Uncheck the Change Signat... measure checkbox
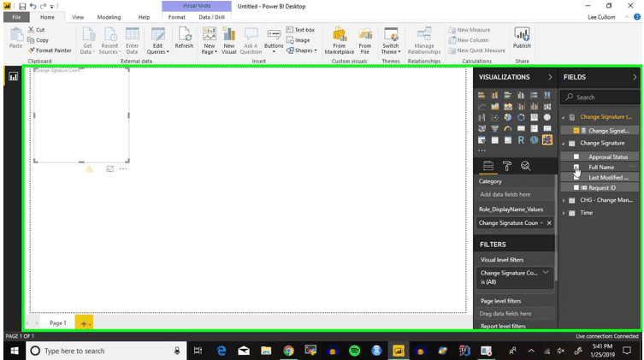The height and width of the screenshot is (360, 644). [576, 131]
